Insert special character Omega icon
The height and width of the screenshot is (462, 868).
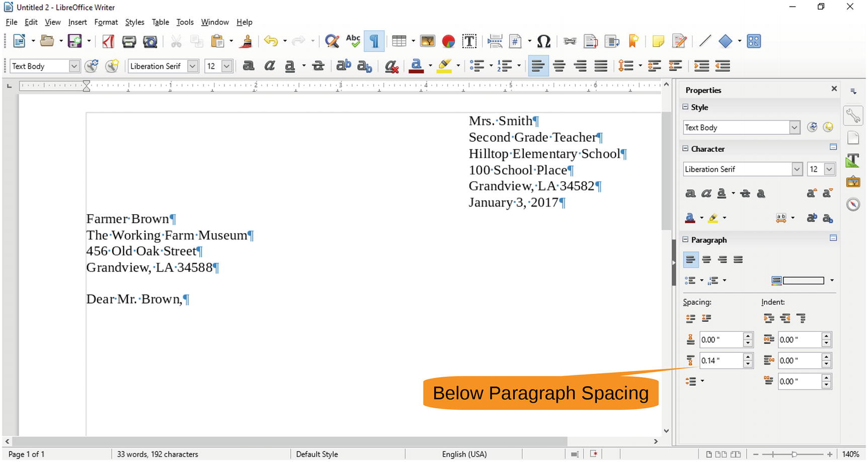544,41
